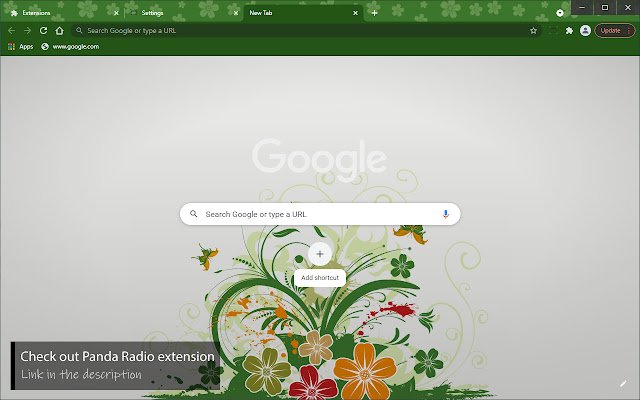Click the Google logo on the page
640x400 pixels.
pyautogui.click(x=320, y=159)
